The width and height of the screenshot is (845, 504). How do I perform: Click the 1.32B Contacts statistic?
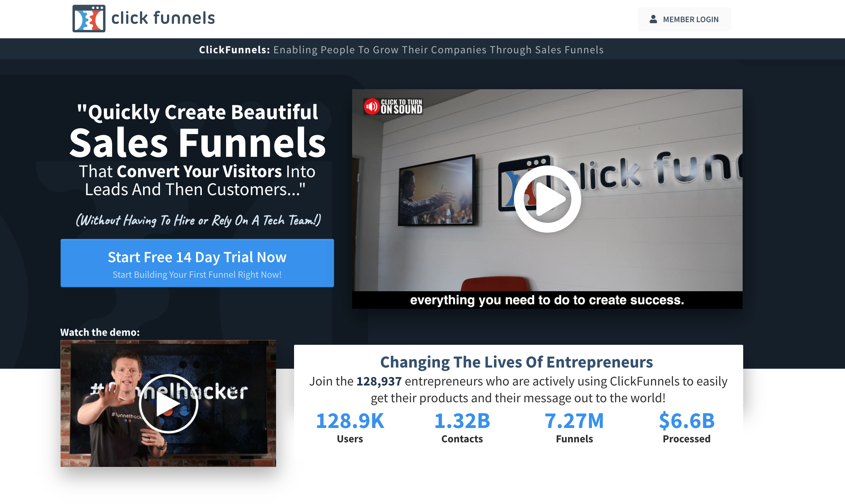coord(462,427)
